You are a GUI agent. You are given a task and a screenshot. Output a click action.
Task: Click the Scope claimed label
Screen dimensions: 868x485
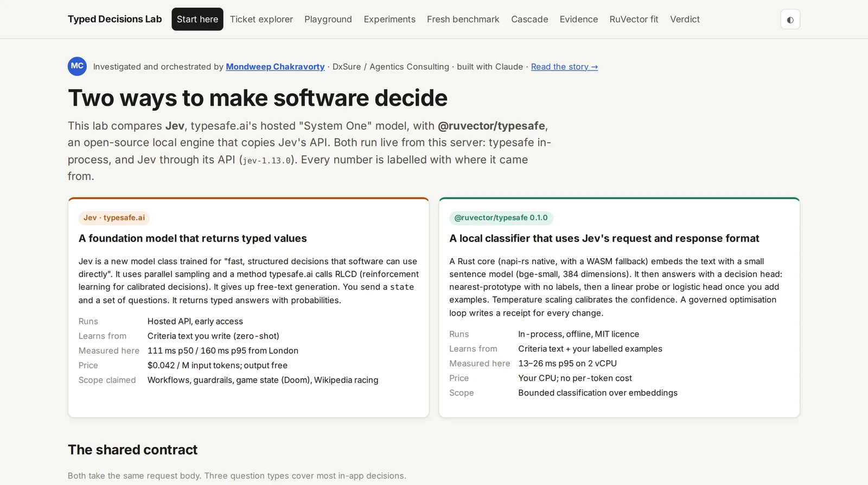pyautogui.click(x=107, y=380)
